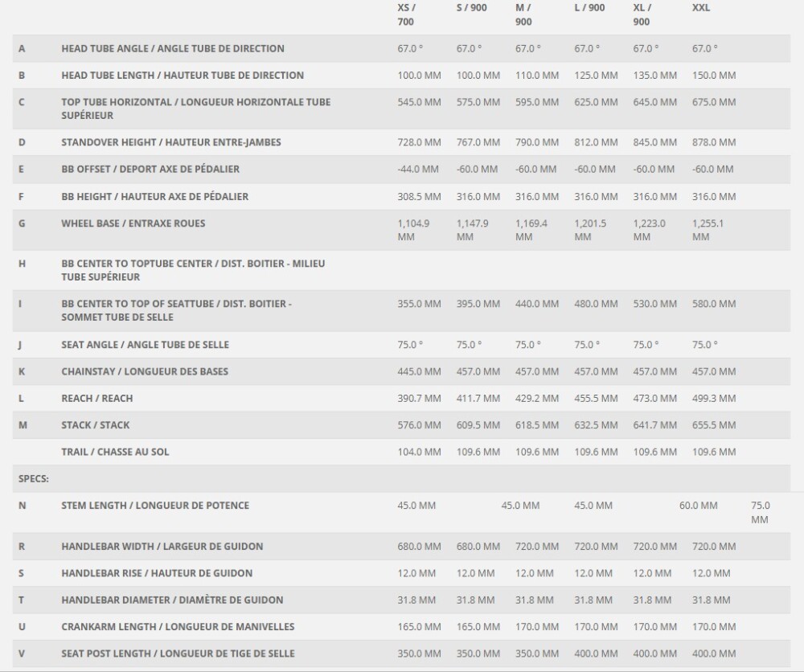Click the 60.0 MM stem length value
Screen dimensions: 804x672
[699, 506]
